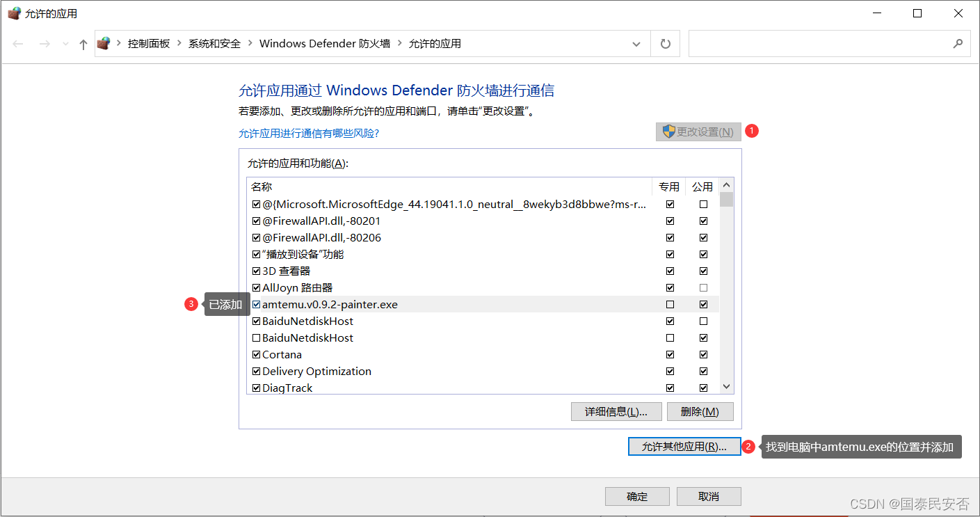Open recent locations dropdown arrow
This screenshot has width=980, height=517.
[x=66, y=44]
